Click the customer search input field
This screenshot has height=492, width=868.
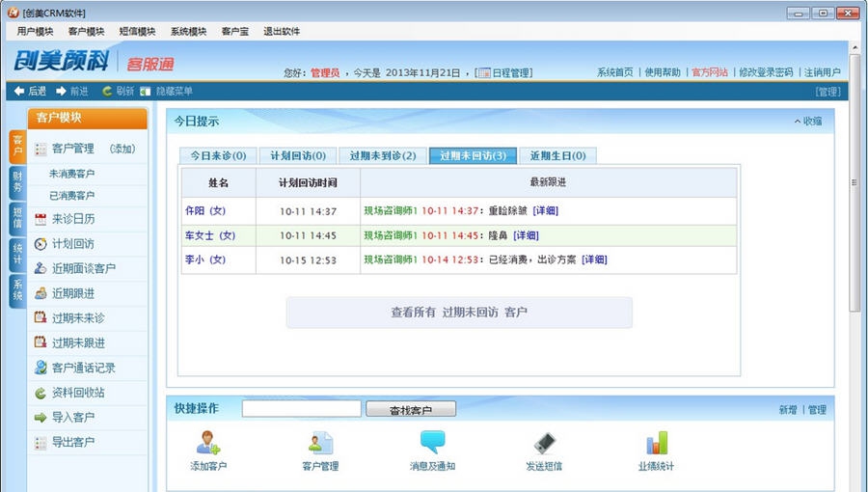tap(302, 409)
